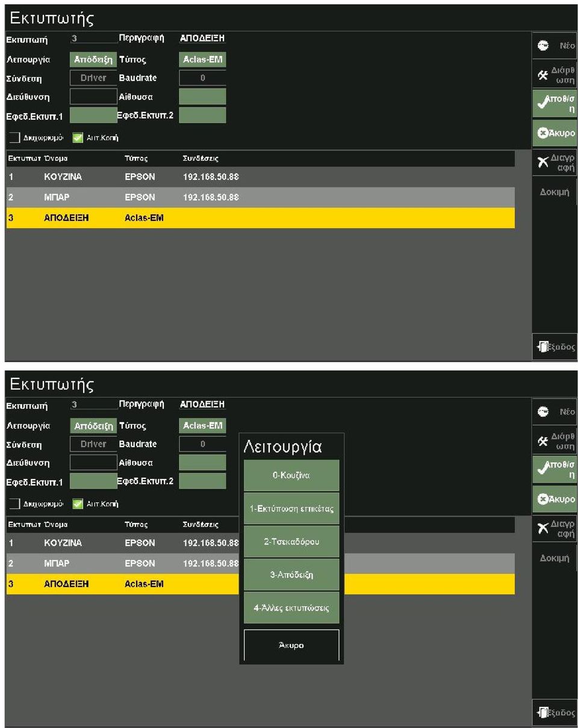Click Έξοδος exit button in the screen without popup
This screenshot has width=578, height=728.
point(555,347)
